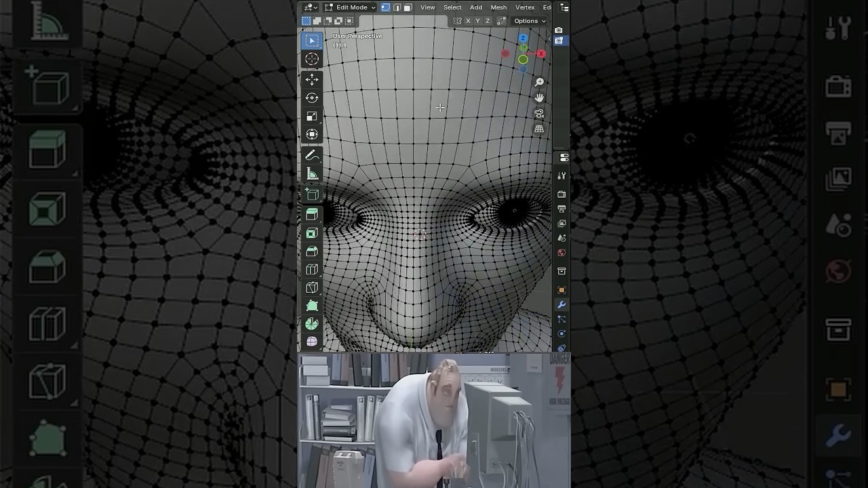Select the Inset Faces tool
Image resolution: width=868 pixels, height=488 pixels.
[x=312, y=233]
